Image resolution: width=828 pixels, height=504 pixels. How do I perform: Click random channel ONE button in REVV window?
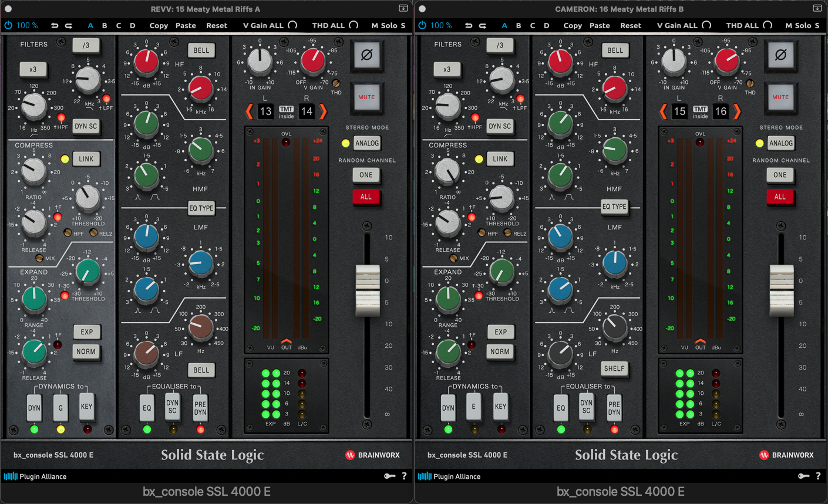pos(366,175)
